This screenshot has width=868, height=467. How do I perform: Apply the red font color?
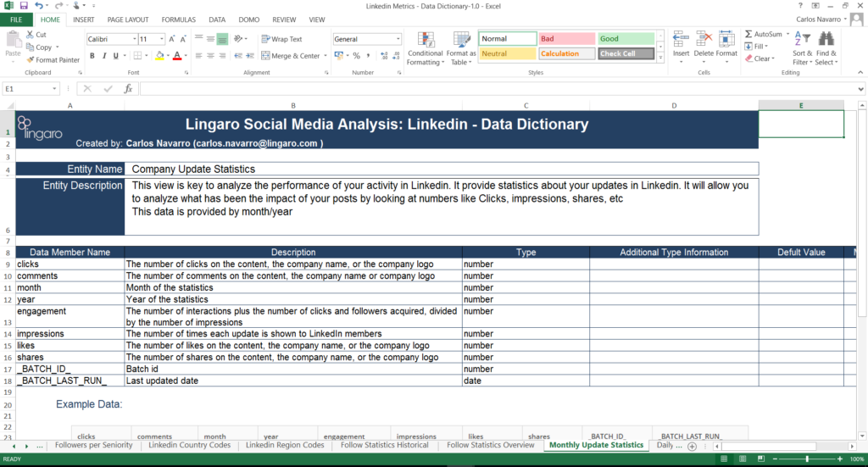coord(177,55)
